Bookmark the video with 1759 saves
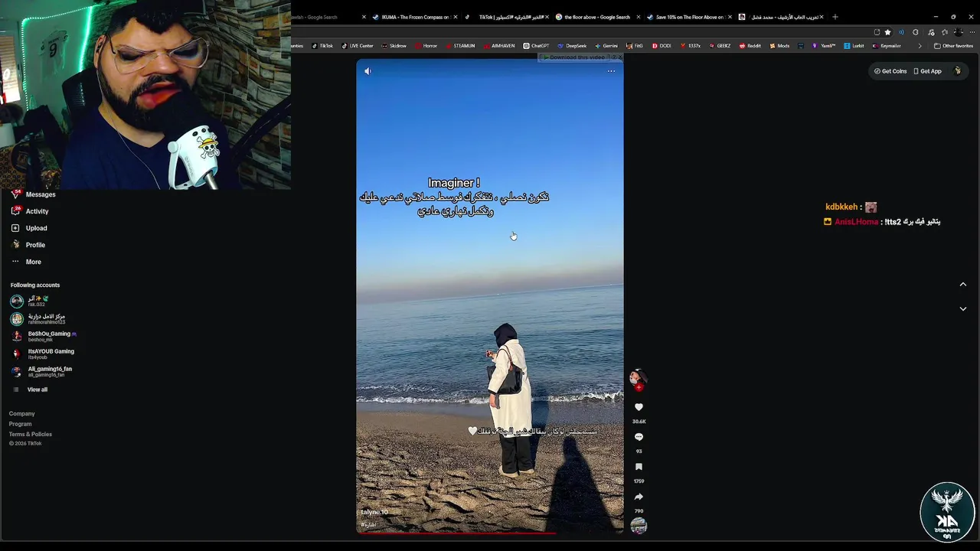 pos(639,467)
